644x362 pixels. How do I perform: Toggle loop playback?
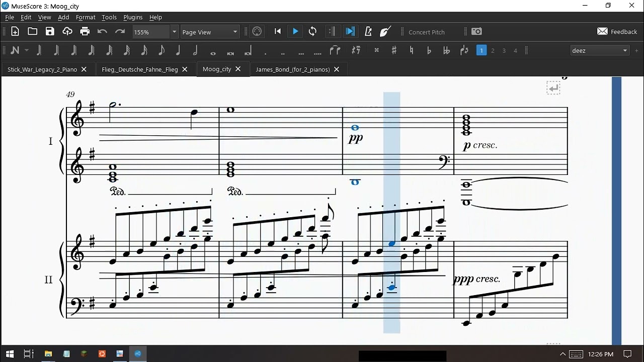coord(312,32)
